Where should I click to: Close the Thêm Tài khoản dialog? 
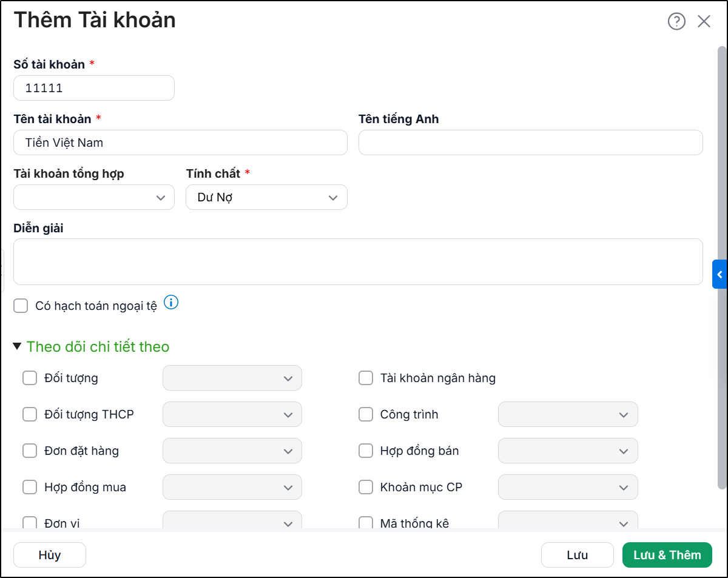coord(704,21)
